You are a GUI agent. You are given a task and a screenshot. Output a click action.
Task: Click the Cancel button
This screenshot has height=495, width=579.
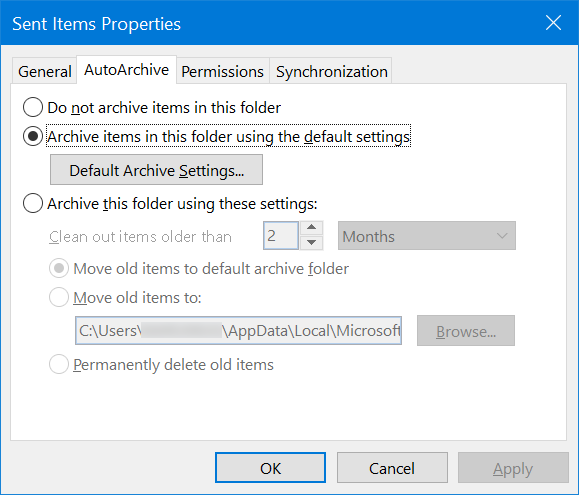tap(392, 468)
